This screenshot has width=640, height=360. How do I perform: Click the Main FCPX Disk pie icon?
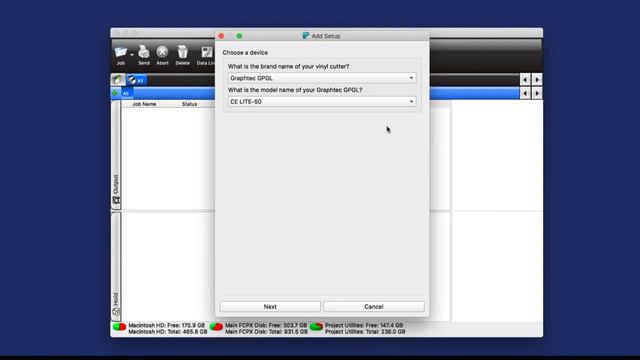pyautogui.click(x=216, y=327)
